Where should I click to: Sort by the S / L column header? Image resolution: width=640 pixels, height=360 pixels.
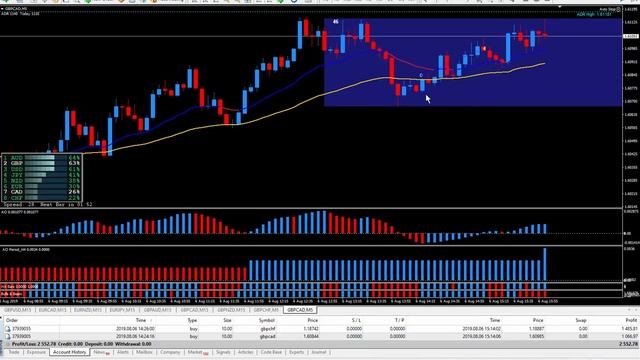(x=356, y=320)
